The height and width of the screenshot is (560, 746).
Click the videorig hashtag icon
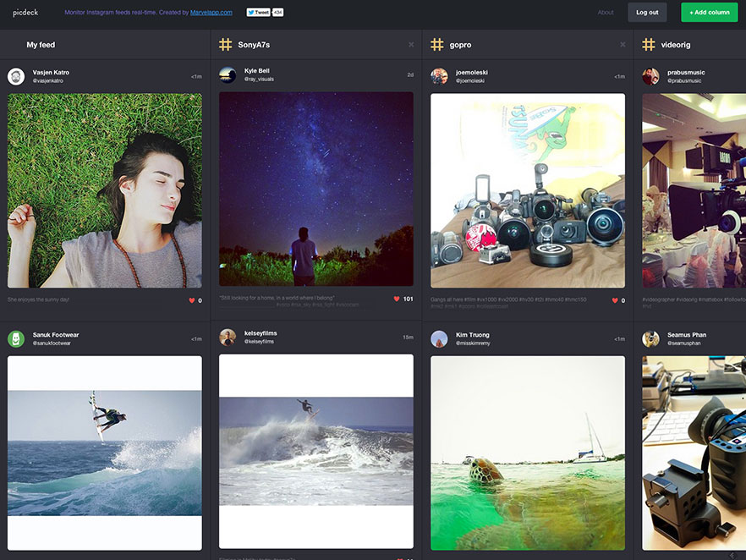coord(649,44)
